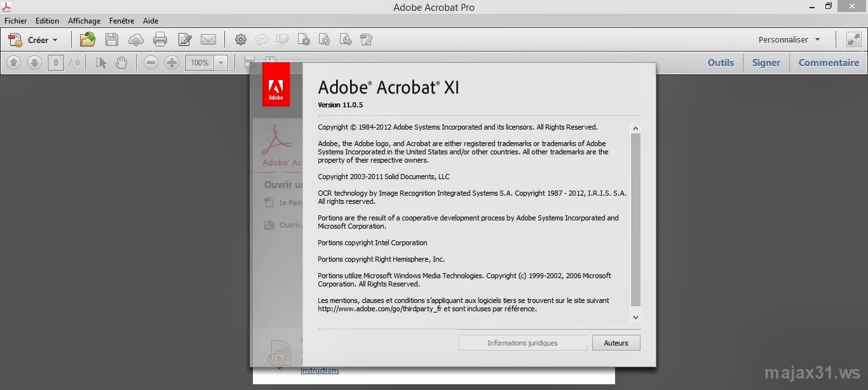Open preferences via the gear icon

[x=241, y=39]
